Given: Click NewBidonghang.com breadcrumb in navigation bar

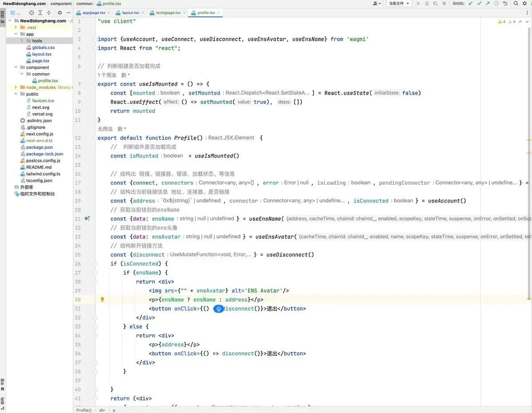Looking at the screenshot, I should pos(24,4).
